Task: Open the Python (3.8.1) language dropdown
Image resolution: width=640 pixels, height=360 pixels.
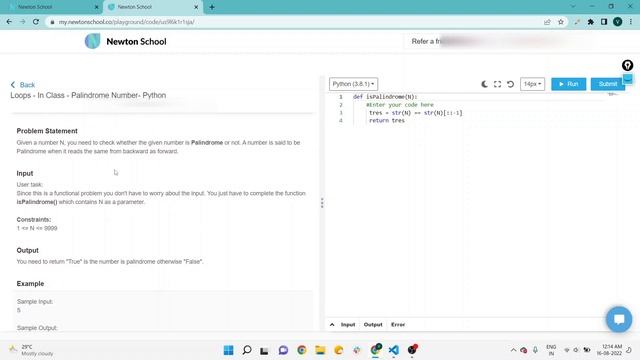Action: [353, 84]
